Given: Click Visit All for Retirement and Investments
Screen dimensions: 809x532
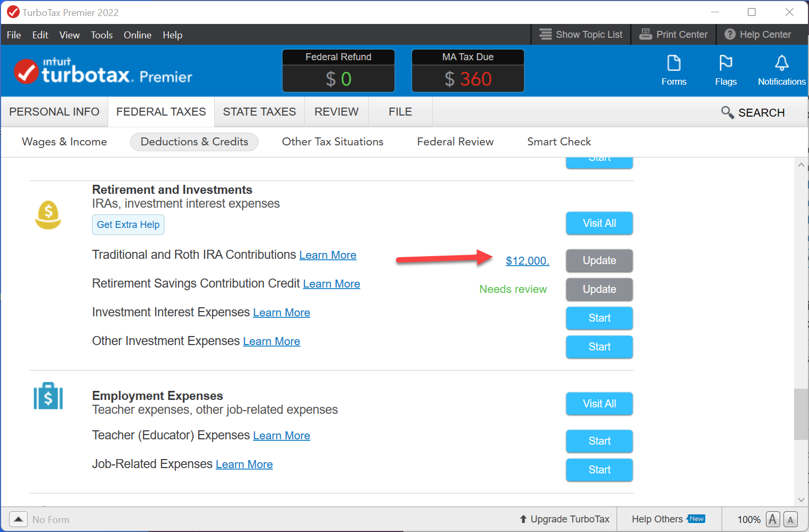Looking at the screenshot, I should click(600, 223).
